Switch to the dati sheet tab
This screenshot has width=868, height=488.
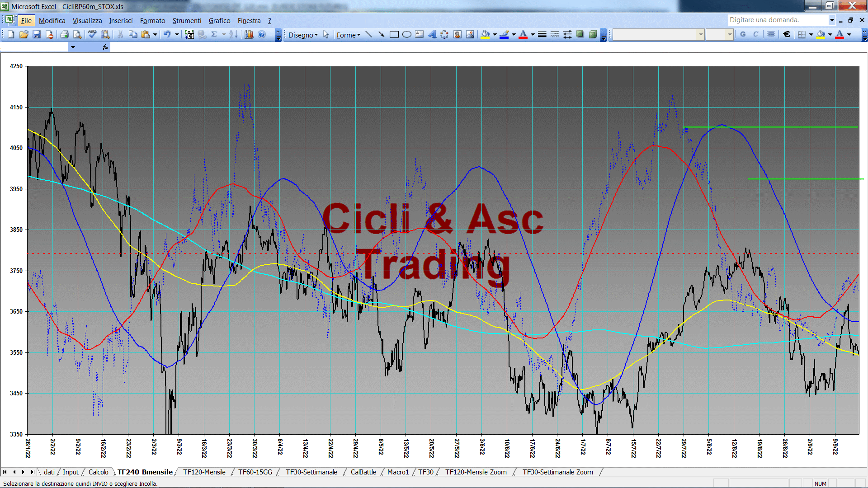click(49, 472)
